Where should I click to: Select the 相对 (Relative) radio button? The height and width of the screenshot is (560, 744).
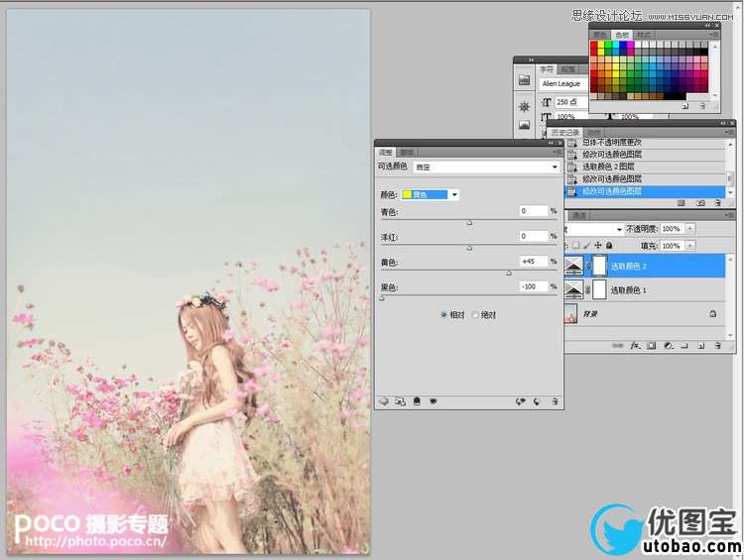tap(445, 314)
